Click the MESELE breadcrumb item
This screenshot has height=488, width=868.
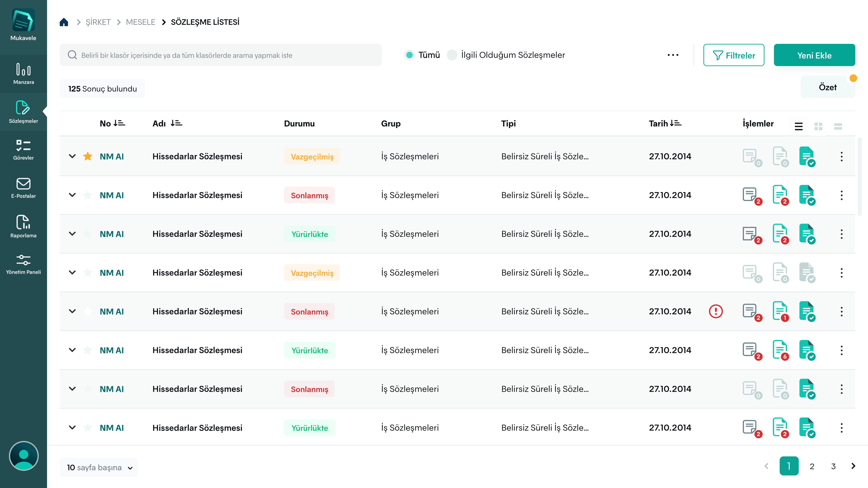point(141,22)
